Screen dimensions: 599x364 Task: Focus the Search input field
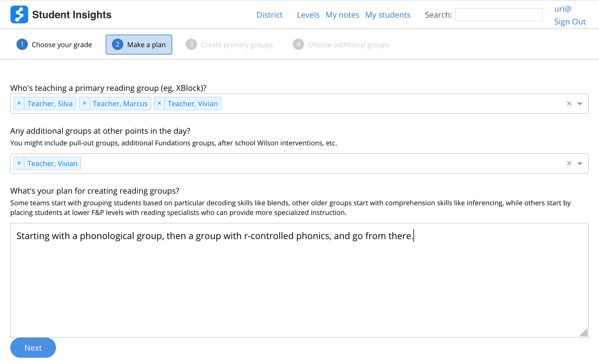pos(499,15)
